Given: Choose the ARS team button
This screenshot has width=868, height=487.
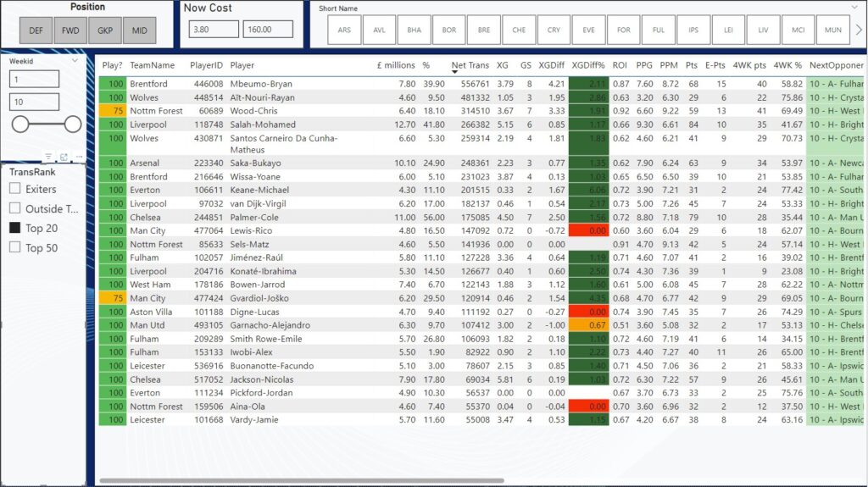Looking at the screenshot, I should click(344, 30).
